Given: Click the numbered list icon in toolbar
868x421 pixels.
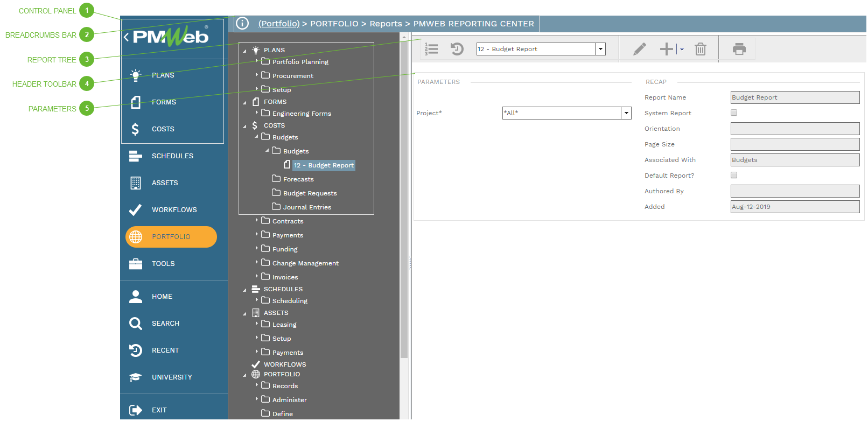Looking at the screenshot, I should point(431,50).
